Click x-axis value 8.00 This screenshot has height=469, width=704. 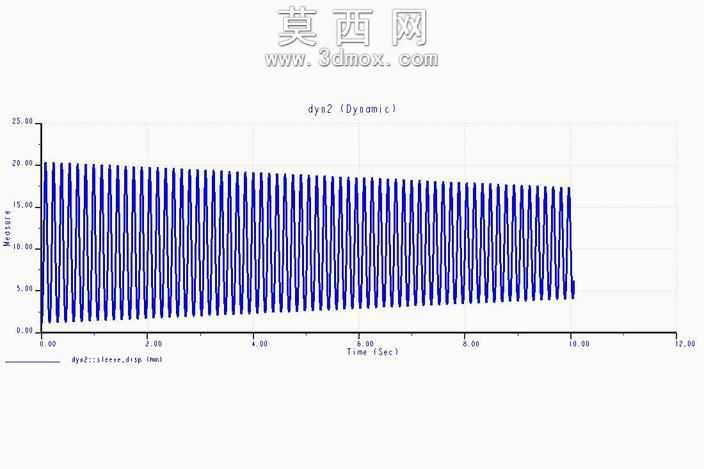471,343
